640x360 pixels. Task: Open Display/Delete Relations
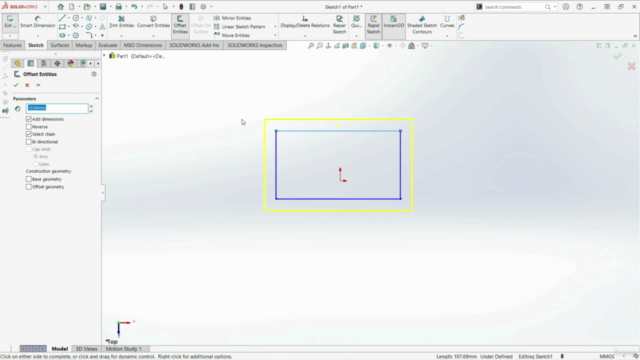(x=305, y=22)
